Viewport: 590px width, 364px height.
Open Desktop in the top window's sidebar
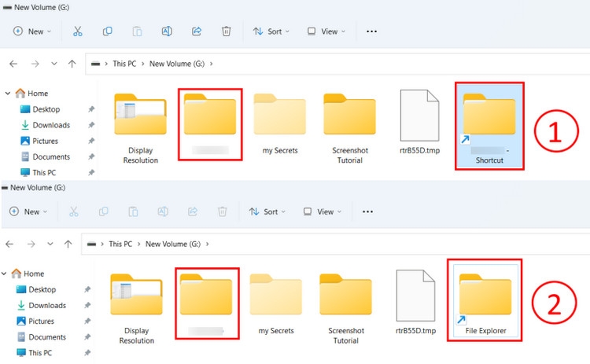point(40,109)
